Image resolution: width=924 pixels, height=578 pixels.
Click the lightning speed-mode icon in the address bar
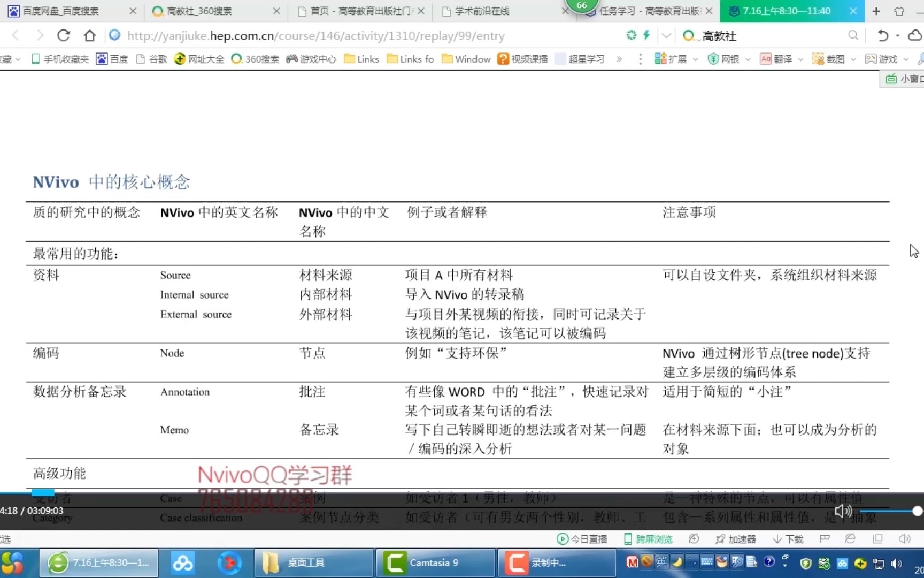[x=646, y=35]
